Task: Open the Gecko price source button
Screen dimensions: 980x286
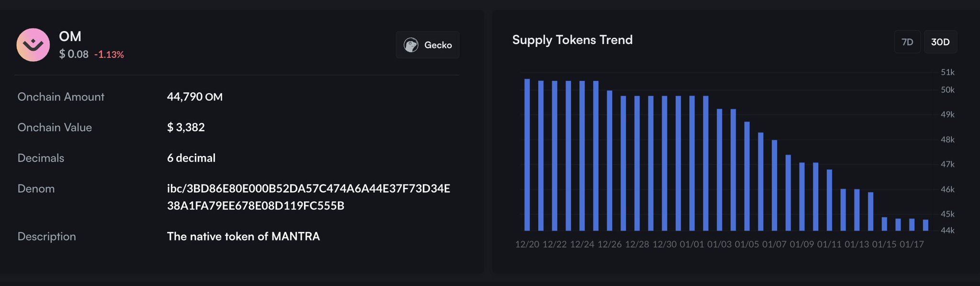Action: click(x=428, y=45)
